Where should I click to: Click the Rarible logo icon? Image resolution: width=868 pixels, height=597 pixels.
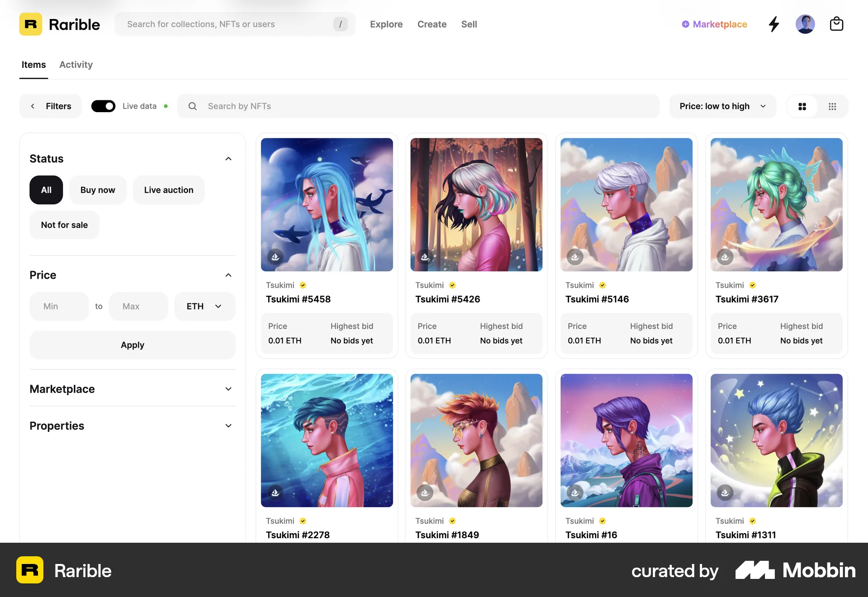[30, 24]
